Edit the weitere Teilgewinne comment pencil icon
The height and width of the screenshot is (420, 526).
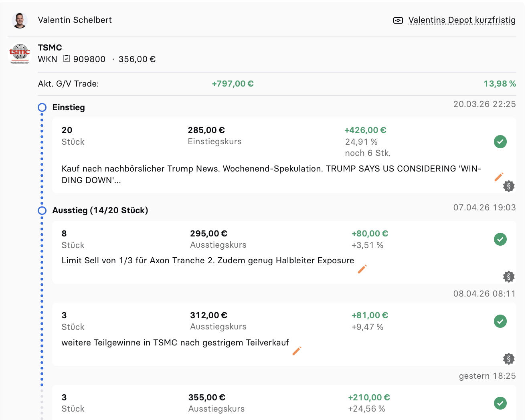[x=297, y=351]
